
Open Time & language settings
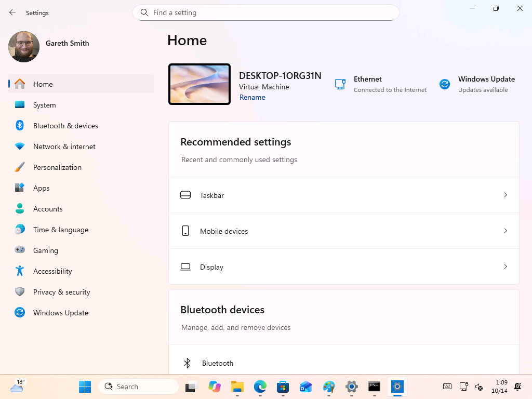[81, 230]
